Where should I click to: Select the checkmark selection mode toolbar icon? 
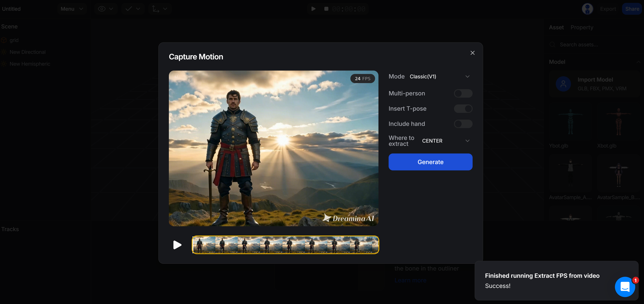coord(128,9)
